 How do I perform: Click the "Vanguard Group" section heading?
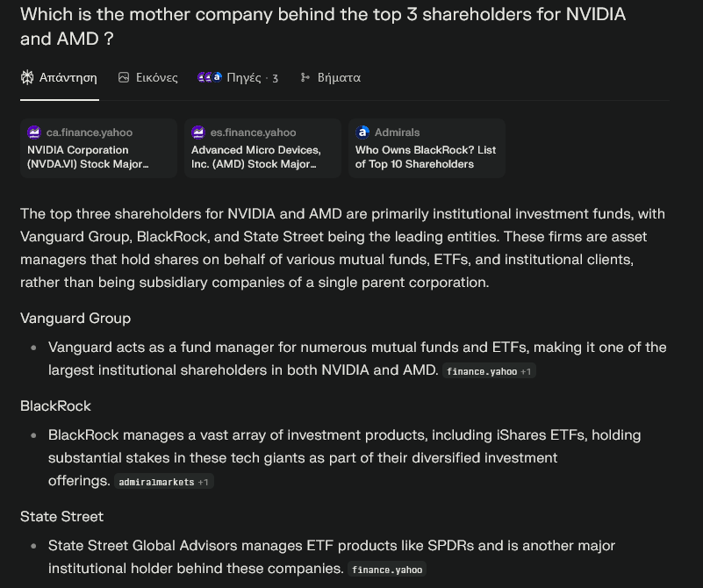tap(75, 318)
